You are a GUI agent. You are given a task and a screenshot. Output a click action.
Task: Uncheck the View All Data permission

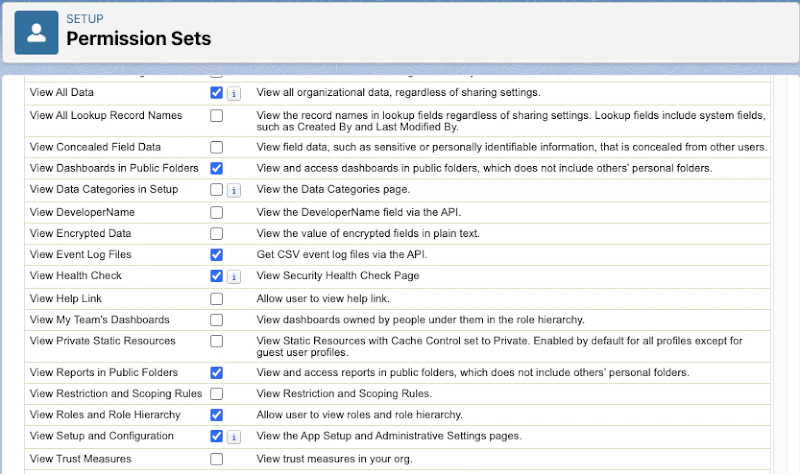pyautogui.click(x=216, y=92)
